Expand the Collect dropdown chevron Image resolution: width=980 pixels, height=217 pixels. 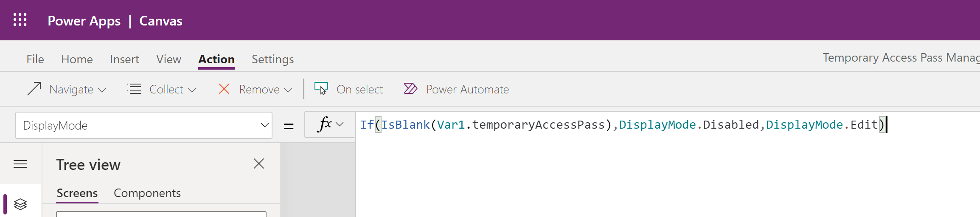click(192, 90)
